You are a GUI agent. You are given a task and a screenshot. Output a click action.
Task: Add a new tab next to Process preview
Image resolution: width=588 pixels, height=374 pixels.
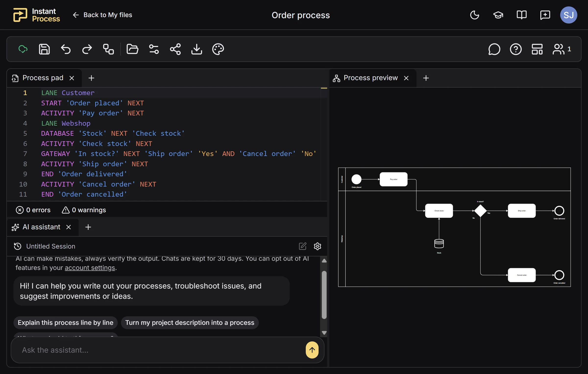coord(426,78)
